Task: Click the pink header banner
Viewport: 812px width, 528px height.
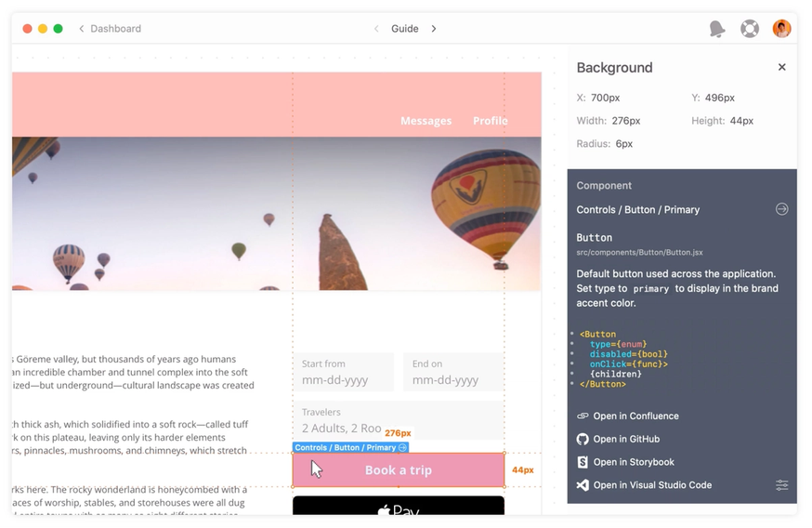Action: tap(277, 105)
